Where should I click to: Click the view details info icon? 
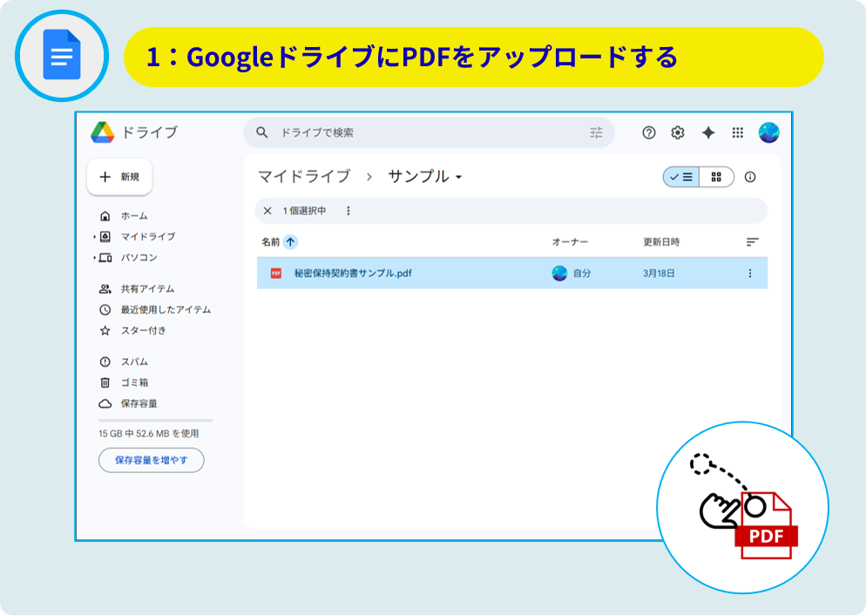(x=750, y=177)
